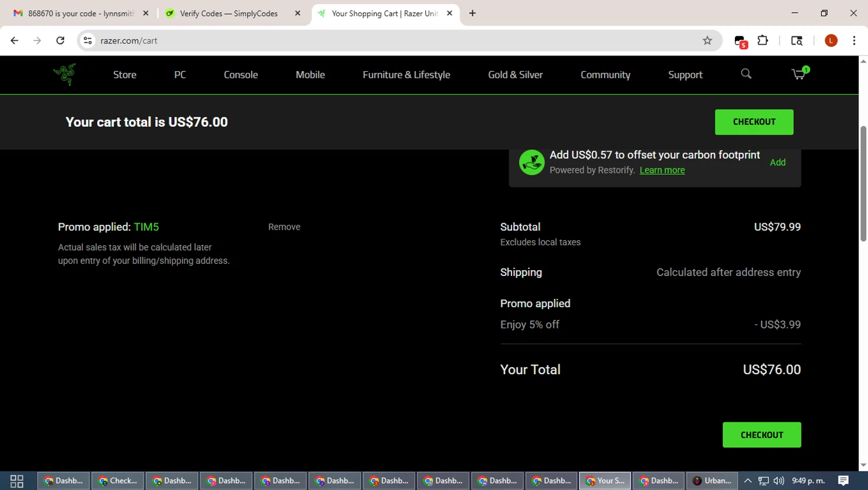Viewport: 868px width, 490px height.
Task: Bookmark this page with the star icon
Action: (707, 40)
